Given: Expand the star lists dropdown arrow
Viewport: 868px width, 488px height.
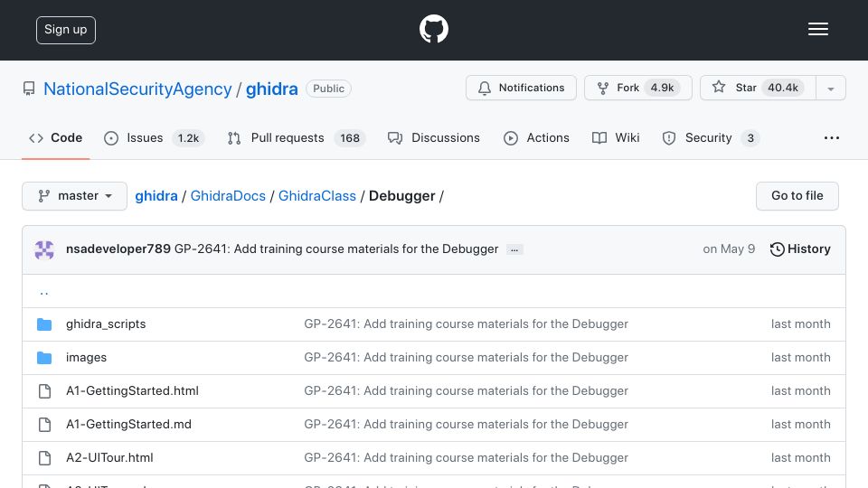Looking at the screenshot, I should 831,89.
